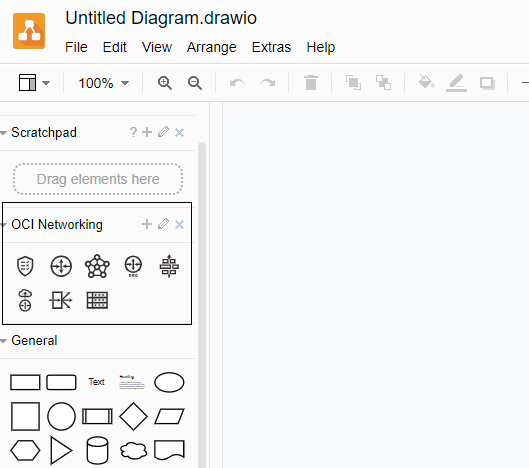Open the File menu
Viewport: 529px width, 468px height.
(76, 47)
